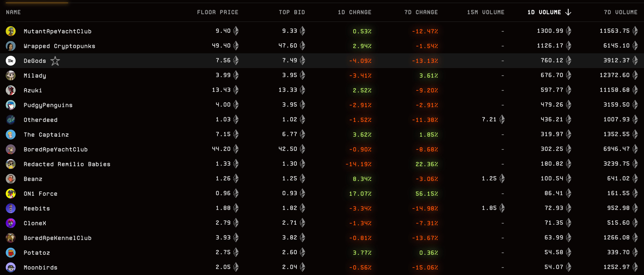Screen dimensions: 644x275
Task: Open the BoredApeKennelClub collection
Action: tap(58, 238)
